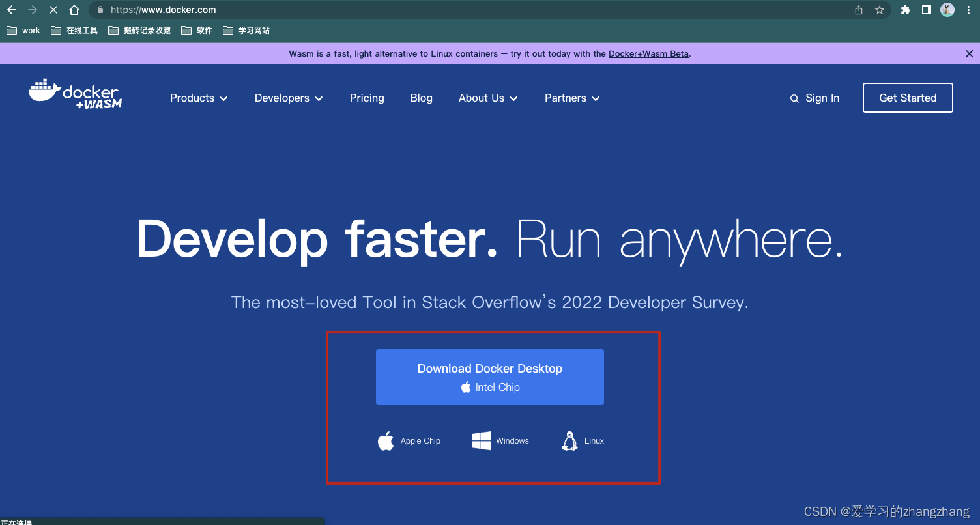Open the Blog page
This screenshot has height=525, width=980.
coord(422,98)
